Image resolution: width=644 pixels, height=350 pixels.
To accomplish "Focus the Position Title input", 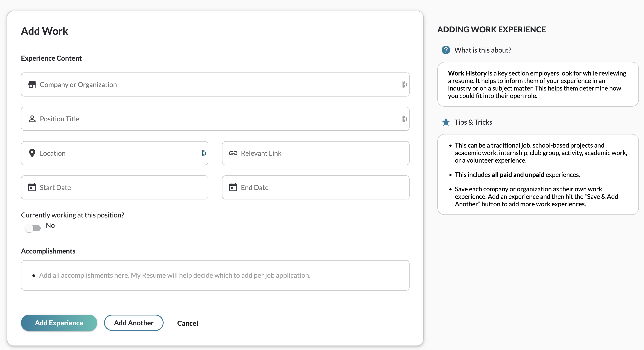I will [x=215, y=119].
